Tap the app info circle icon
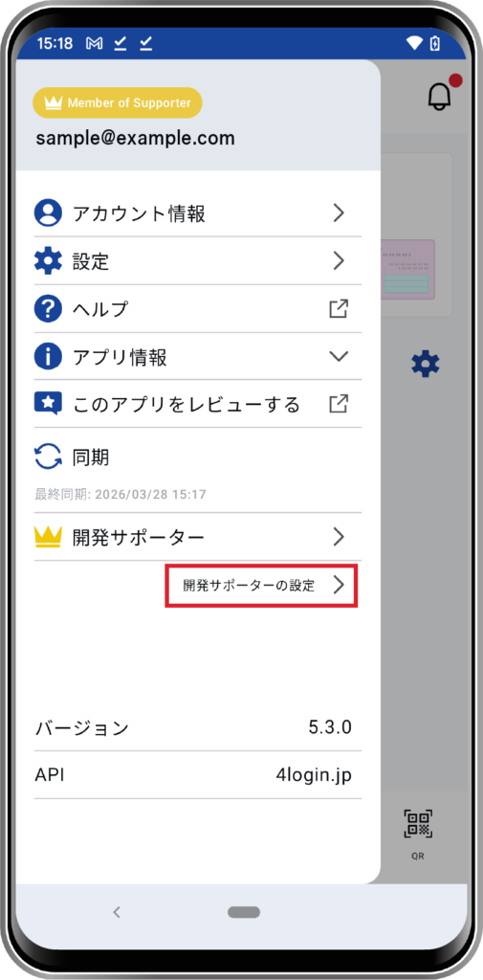This screenshot has width=483, height=980. coord(48,356)
